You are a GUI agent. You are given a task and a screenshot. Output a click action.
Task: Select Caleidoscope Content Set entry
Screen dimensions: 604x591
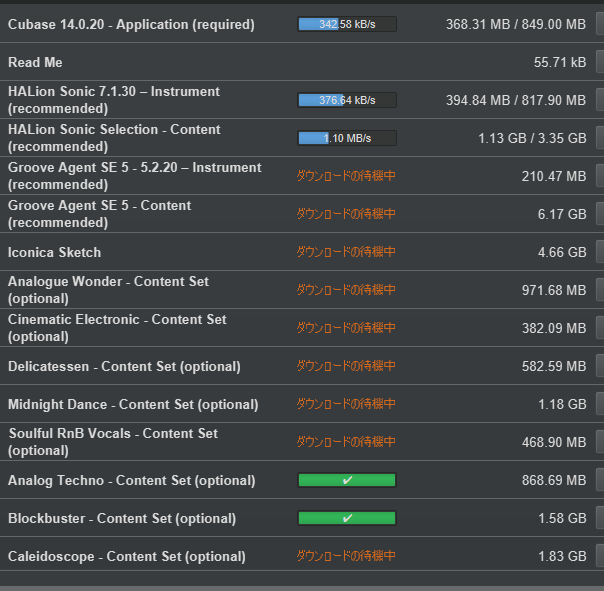coord(126,556)
